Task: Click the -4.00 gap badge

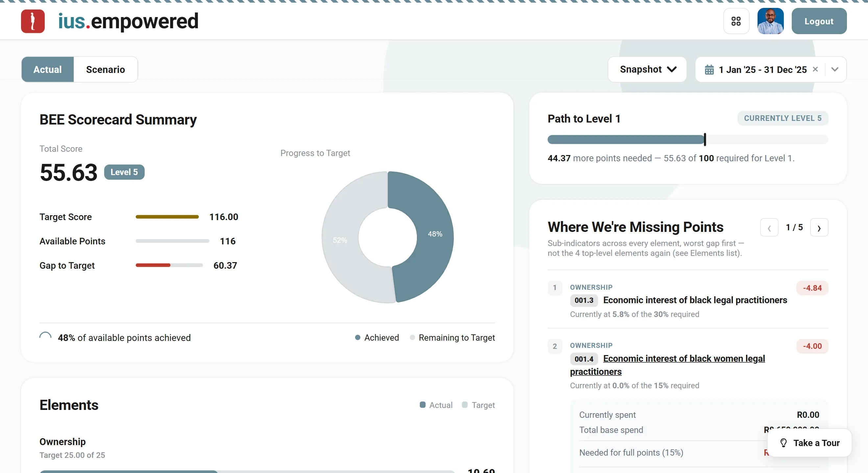Action: [812, 346]
